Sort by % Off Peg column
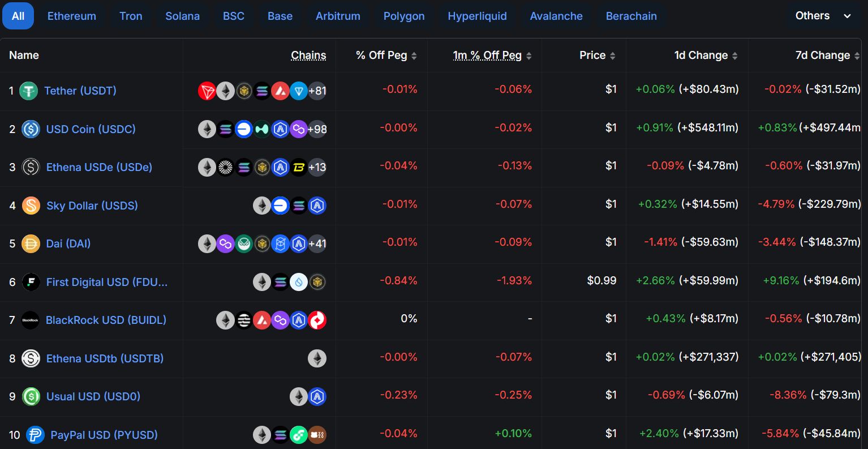868x449 pixels. [386, 55]
